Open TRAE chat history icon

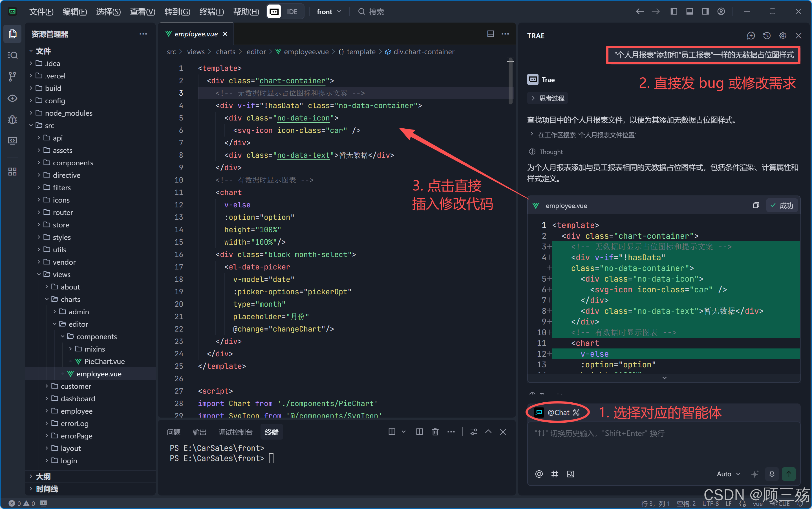[x=767, y=36]
